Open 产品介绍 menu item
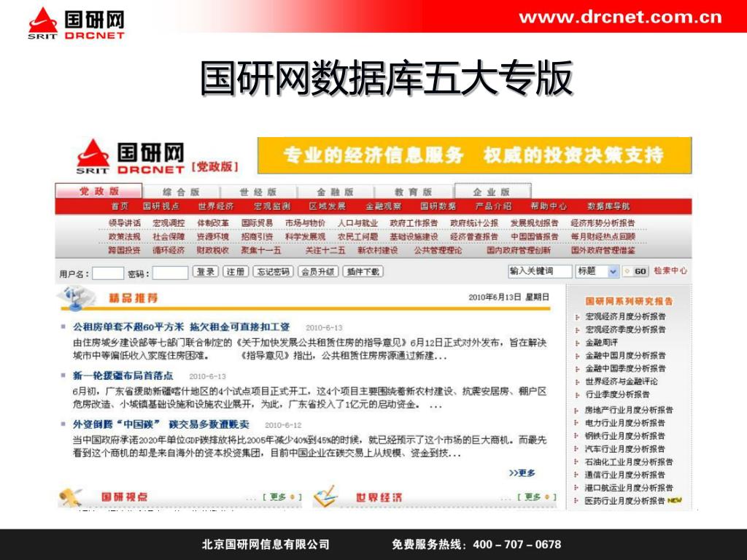Viewport: 747px width, 560px height. tap(494, 206)
